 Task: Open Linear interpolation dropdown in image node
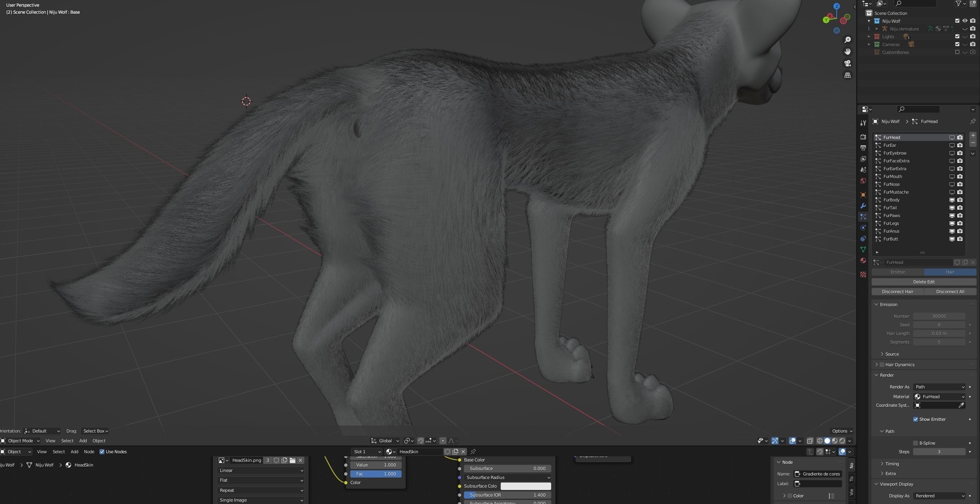pos(261,470)
